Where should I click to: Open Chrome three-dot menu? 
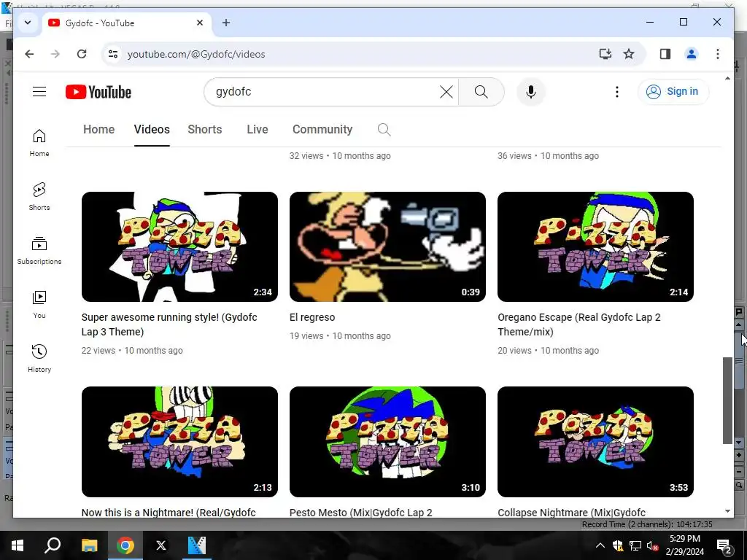(x=718, y=54)
